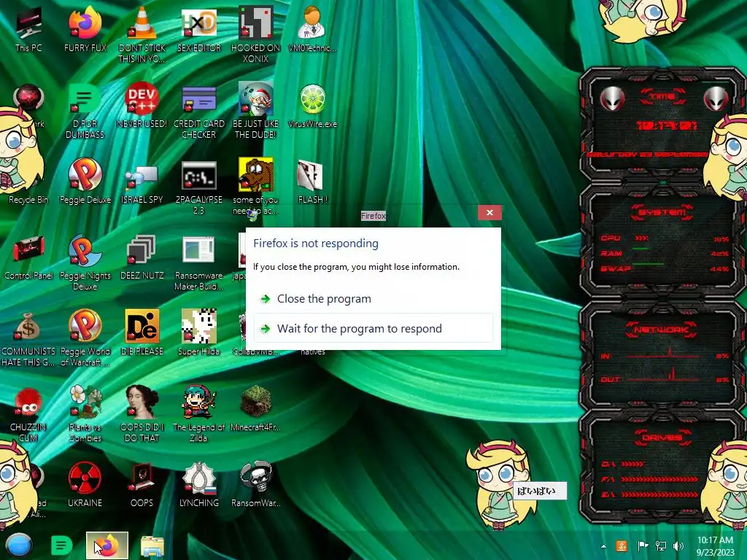This screenshot has width=747, height=560.
Task: Open the UKRAINE radiation icon
Action: click(x=85, y=484)
